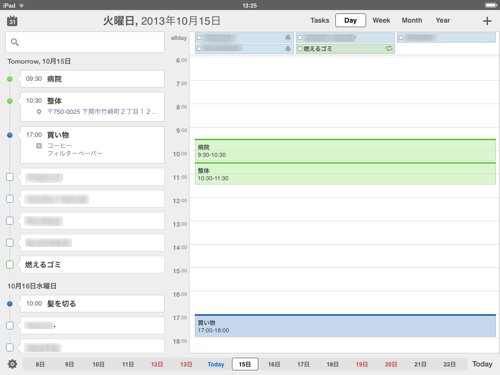Tap the green dot beside 10:30 整体
The height and width of the screenshot is (375, 500).
coord(10,101)
